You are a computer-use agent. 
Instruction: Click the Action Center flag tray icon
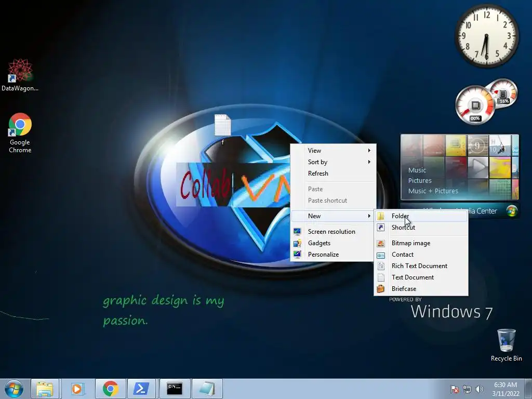454,389
